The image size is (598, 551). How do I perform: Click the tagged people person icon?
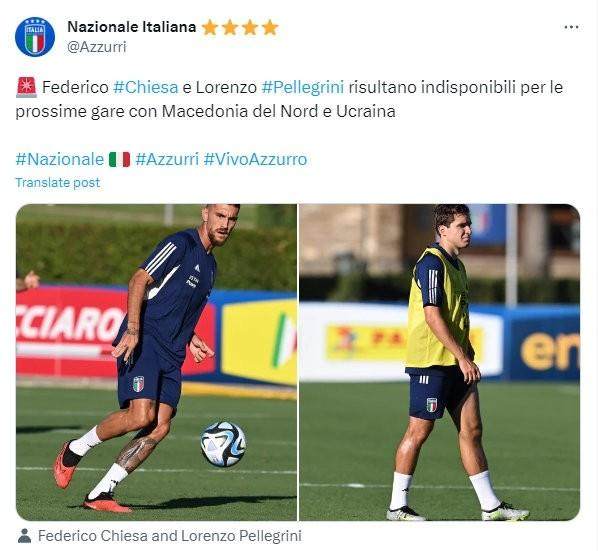point(24,536)
